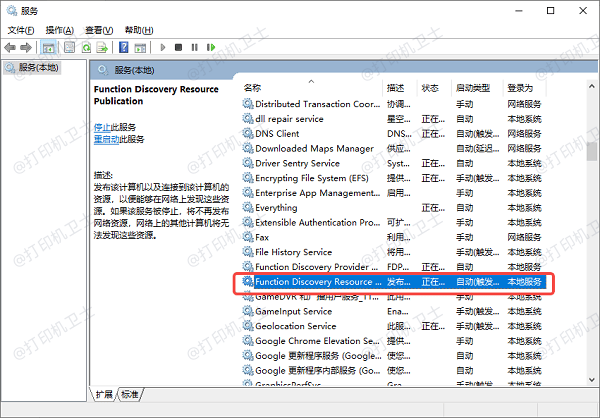This screenshot has width=600, height=418.
Task: Select 服务(本地) in the left tree
Action: [32, 68]
